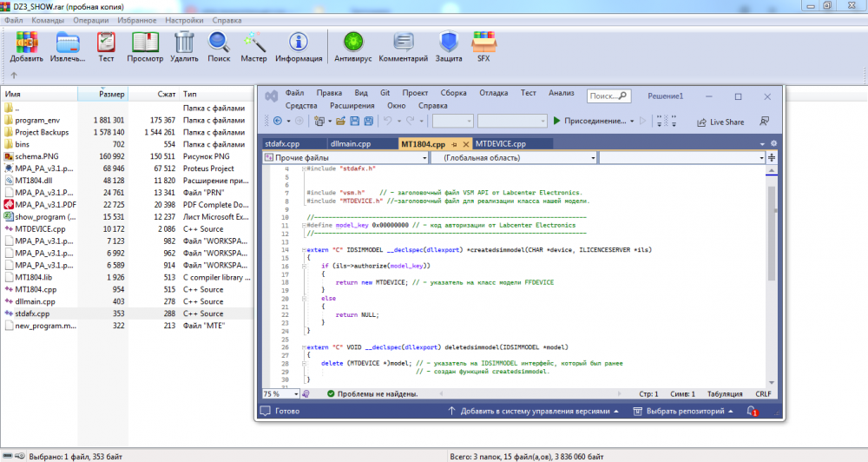Click the SFX archive icon
The image size is (868, 462).
pyautogui.click(x=483, y=43)
